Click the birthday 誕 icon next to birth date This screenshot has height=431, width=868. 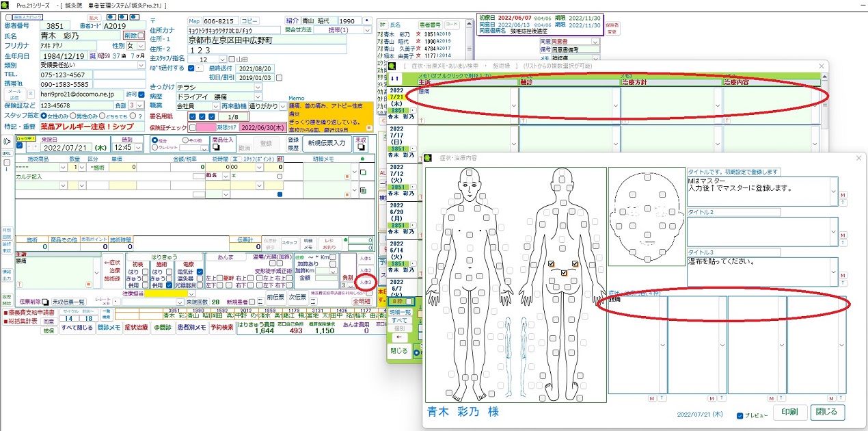point(92,55)
